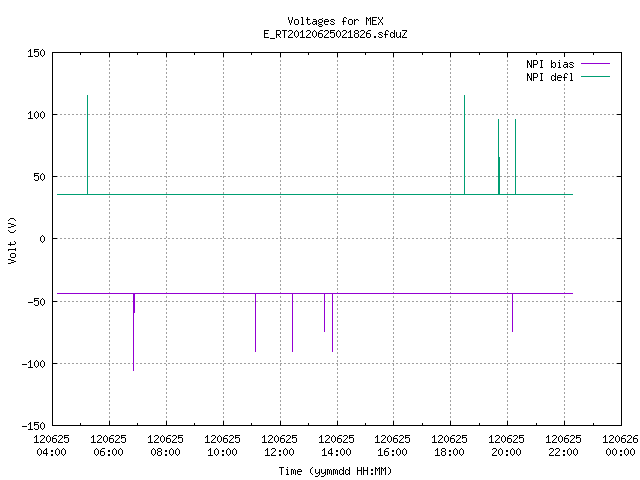This screenshot has height=480, width=640.
Task: Click the 50 y-axis tick label
Action: (x=40, y=177)
